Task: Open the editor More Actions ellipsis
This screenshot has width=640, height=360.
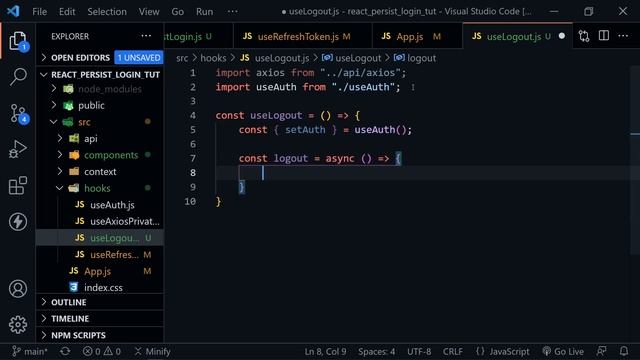Action: [623, 36]
